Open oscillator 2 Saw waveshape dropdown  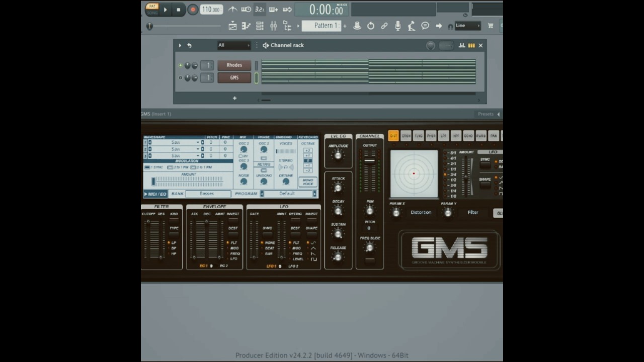click(176, 149)
